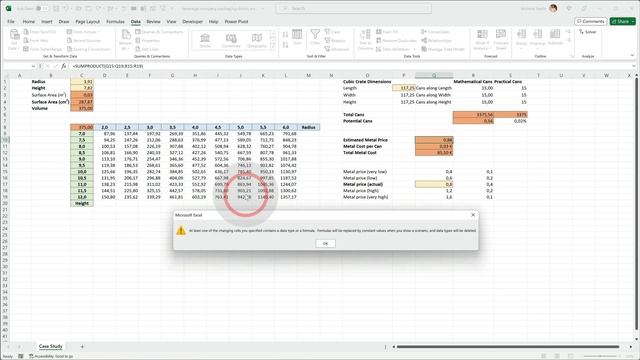The width and height of the screenshot is (640, 360).
Task: Click From Table/Range in the ribbon
Action: [x=43, y=49]
